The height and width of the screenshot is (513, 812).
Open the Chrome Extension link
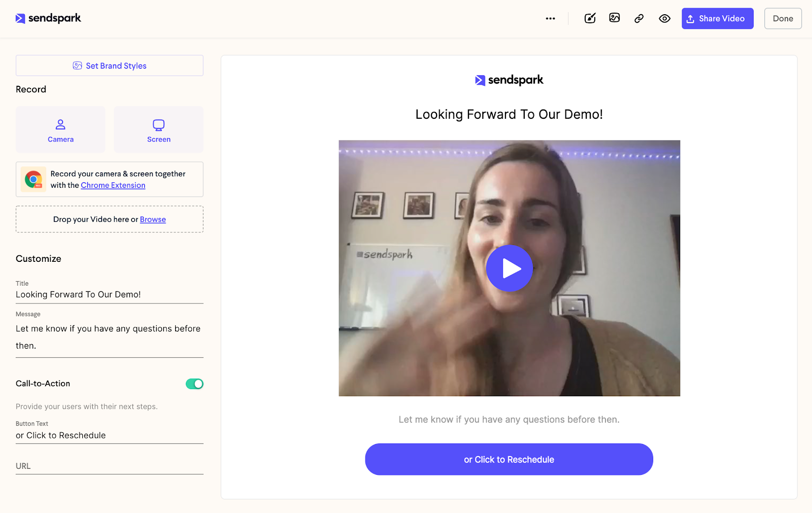pyautogui.click(x=113, y=185)
